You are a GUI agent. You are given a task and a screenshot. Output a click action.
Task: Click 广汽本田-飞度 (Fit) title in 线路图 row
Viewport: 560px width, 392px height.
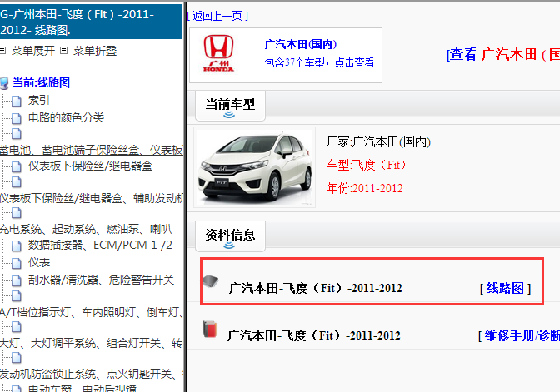(315, 288)
